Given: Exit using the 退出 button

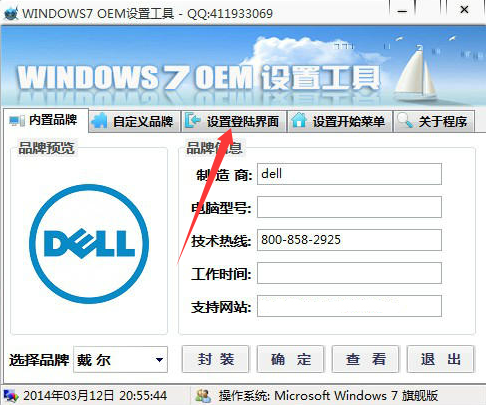Looking at the screenshot, I should 440,359.
